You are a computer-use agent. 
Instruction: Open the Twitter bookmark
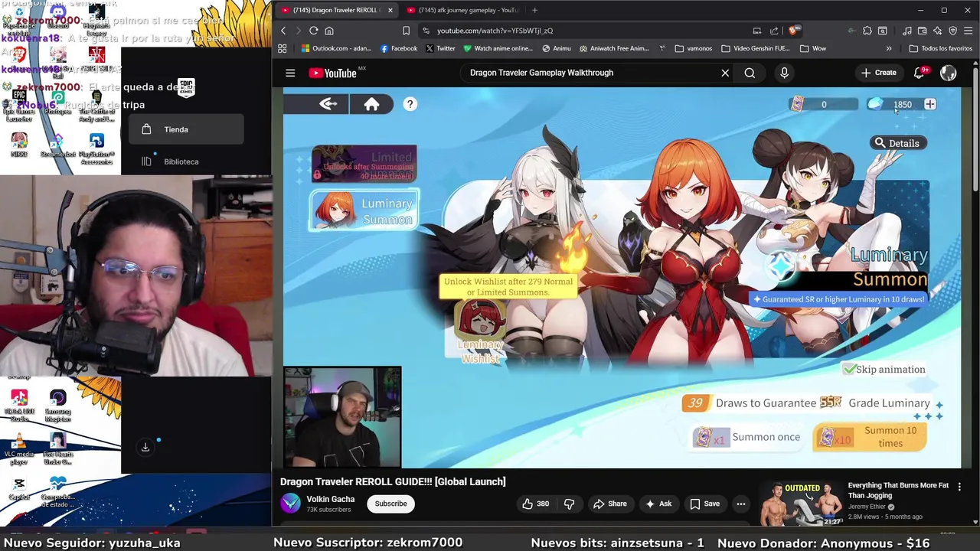(x=440, y=48)
